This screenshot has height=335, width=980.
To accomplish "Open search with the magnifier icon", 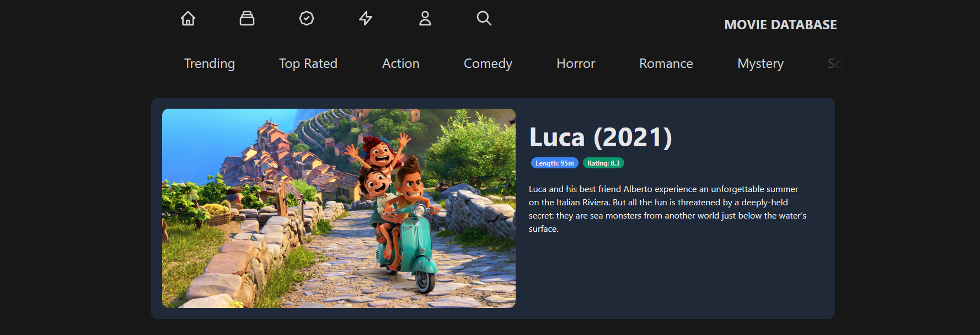I will [484, 19].
